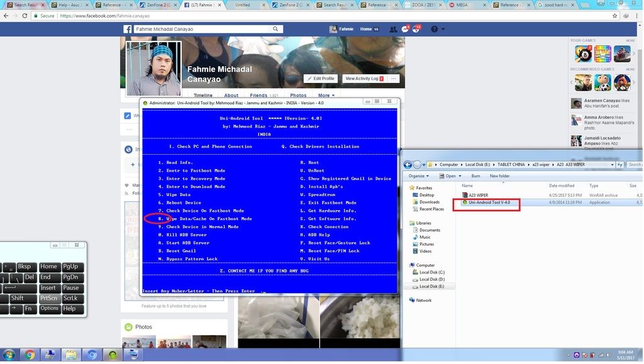Switch to the MEGA browser tab

467,5
